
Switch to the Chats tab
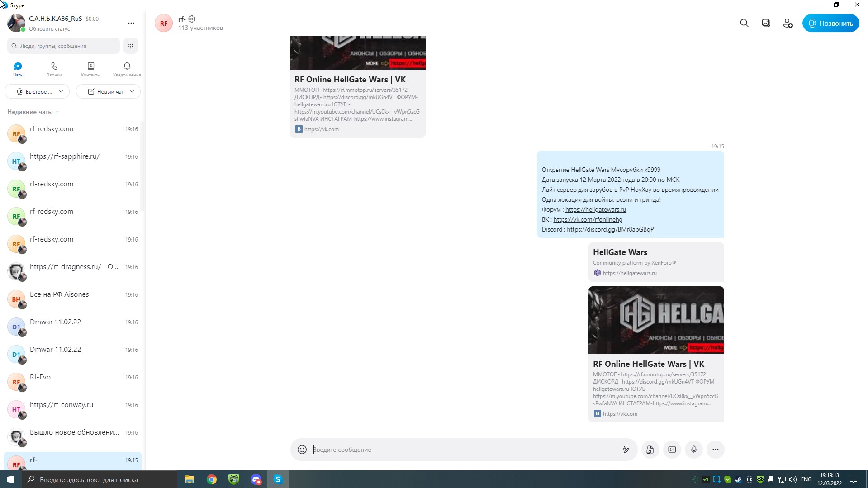[18, 69]
